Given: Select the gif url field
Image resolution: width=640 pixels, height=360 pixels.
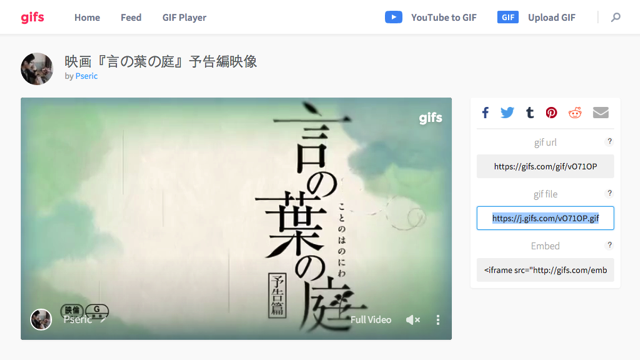Looking at the screenshot, I should pyautogui.click(x=545, y=166).
